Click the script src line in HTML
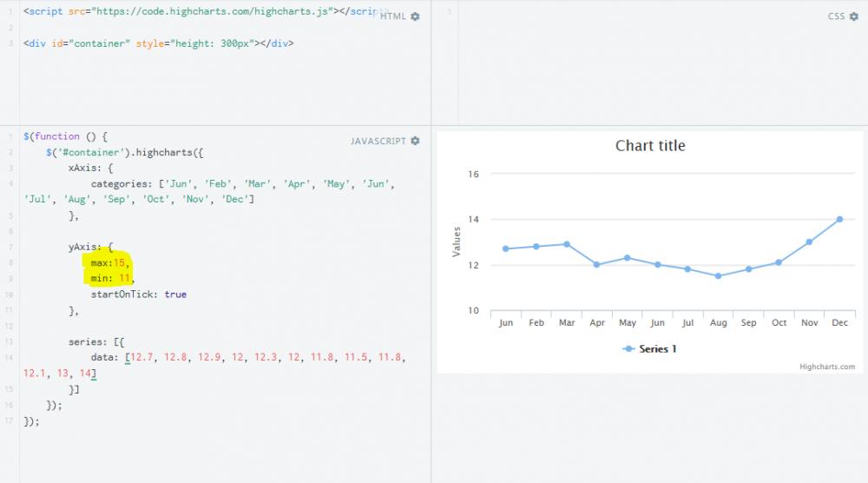The height and width of the screenshot is (483, 868). [202, 11]
